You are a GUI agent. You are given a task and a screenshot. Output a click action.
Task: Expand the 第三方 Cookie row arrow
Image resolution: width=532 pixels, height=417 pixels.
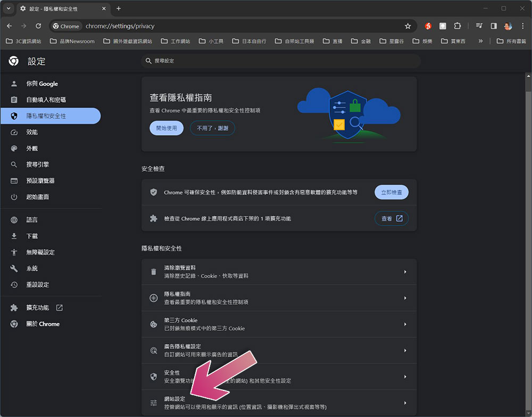405,324
